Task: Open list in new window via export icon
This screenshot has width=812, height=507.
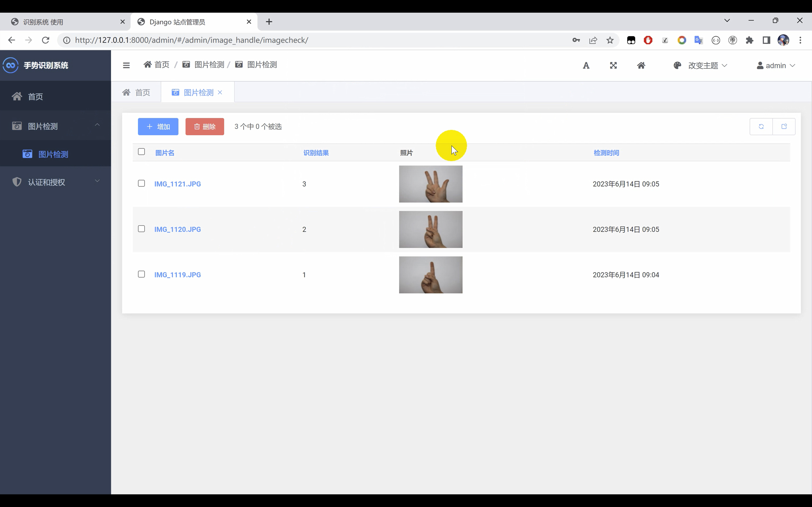Action: point(784,126)
